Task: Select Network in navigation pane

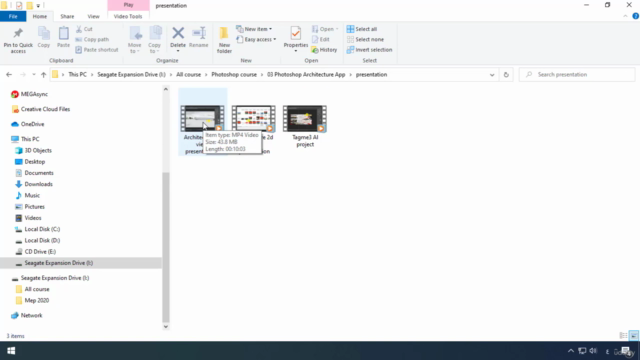Action: pos(31,316)
